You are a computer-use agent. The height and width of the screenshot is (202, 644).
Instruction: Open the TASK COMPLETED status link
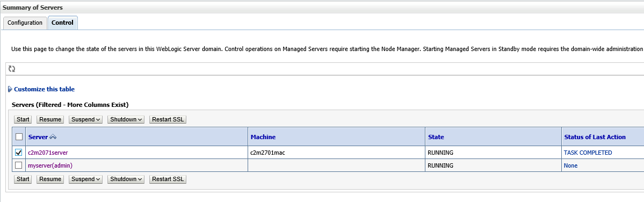coord(588,153)
